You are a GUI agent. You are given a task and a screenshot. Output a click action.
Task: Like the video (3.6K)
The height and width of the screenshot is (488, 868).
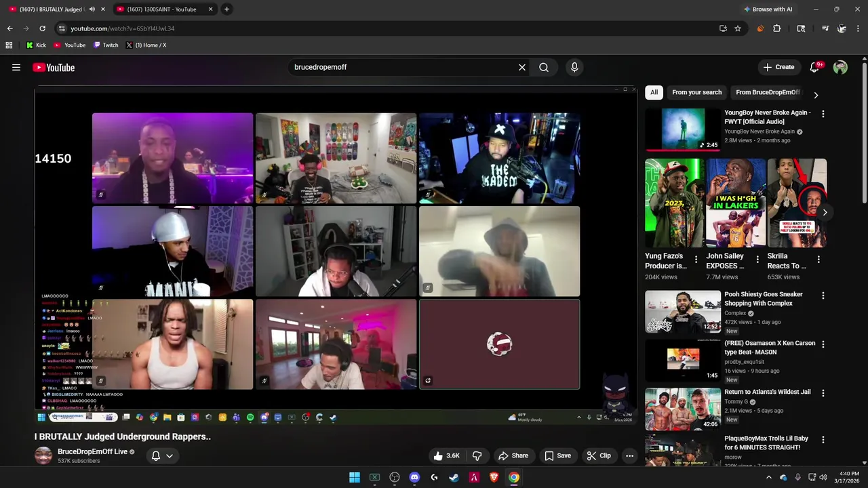point(447,456)
